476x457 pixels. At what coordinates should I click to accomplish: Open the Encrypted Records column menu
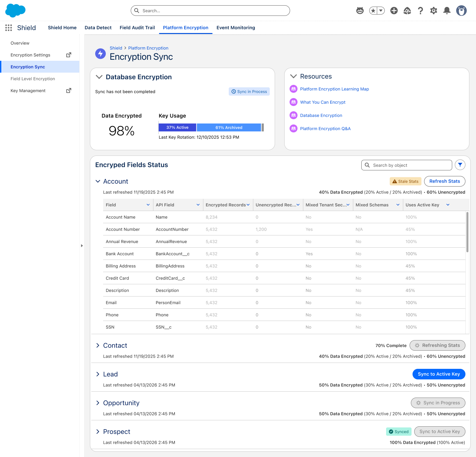pos(248,205)
